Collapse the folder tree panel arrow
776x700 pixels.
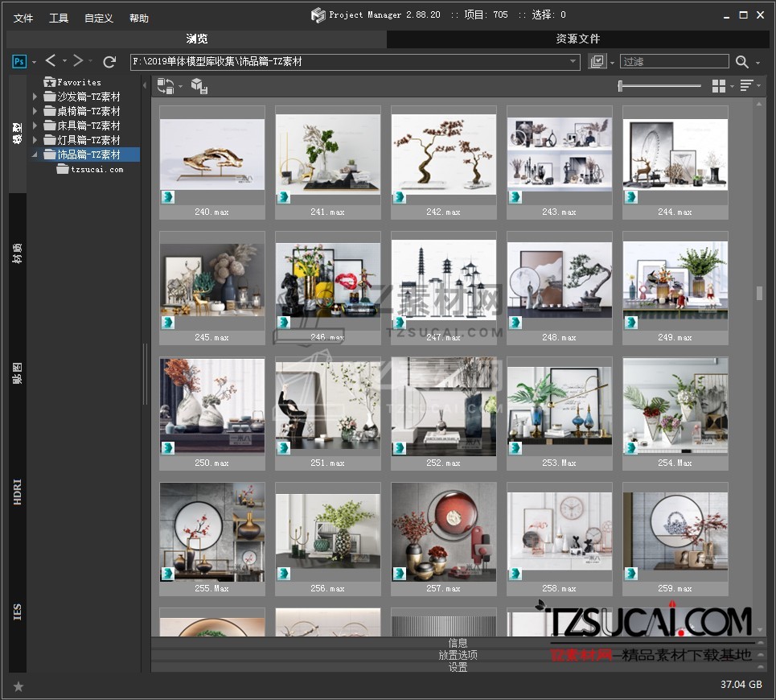point(145,85)
